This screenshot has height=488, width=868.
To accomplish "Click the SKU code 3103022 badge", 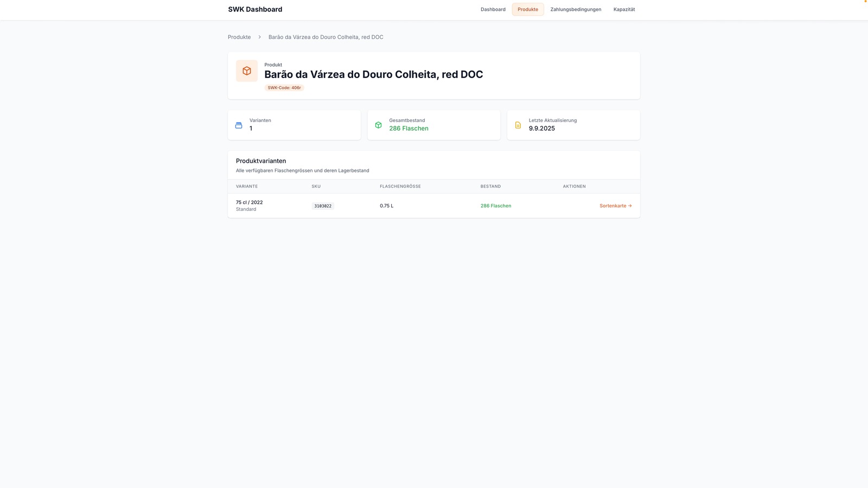I will (x=323, y=206).
